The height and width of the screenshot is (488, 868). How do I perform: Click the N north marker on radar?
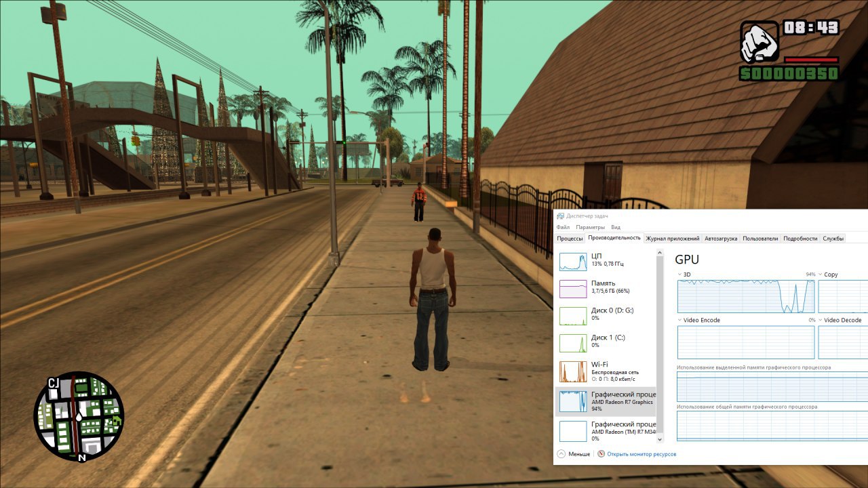click(81, 457)
